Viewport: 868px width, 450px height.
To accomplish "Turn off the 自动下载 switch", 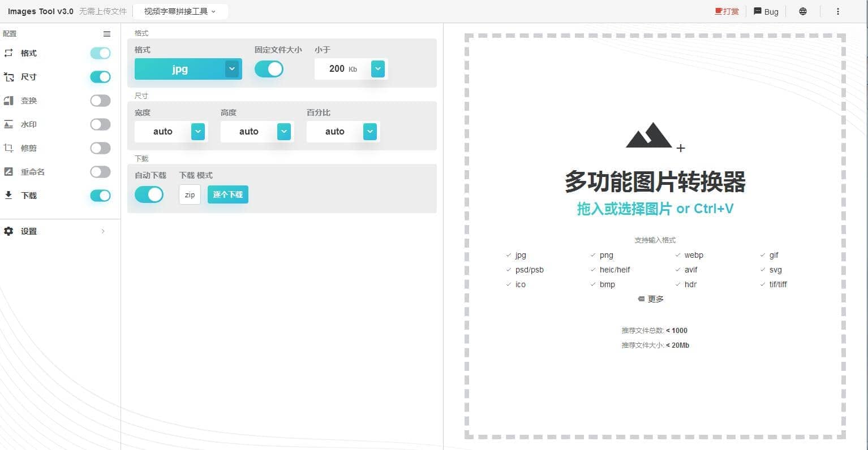I will click(149, 194).
